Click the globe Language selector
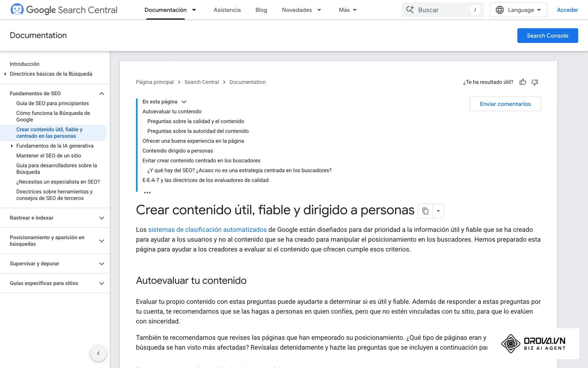 tap(518, 10)
